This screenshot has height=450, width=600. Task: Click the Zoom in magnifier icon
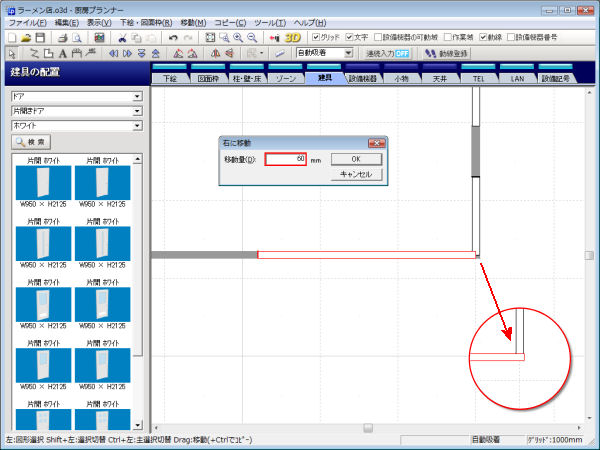pyautogui.click(x=239, y=37)
